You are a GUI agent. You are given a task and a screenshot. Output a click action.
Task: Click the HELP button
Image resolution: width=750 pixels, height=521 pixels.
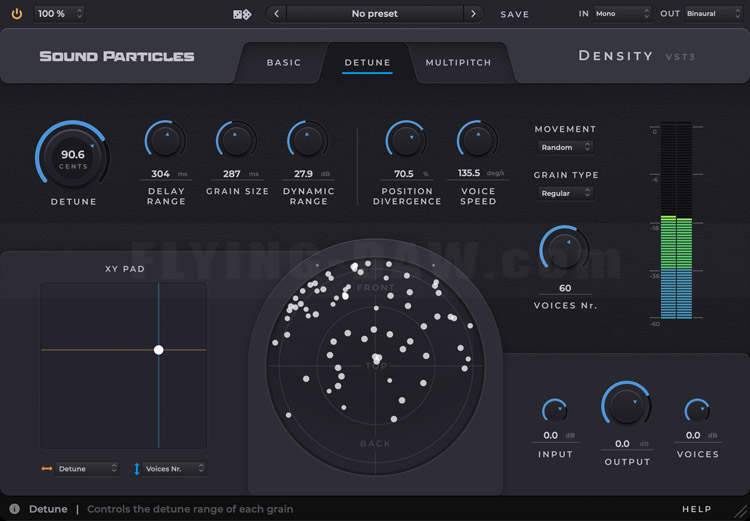click(x=697, y=510)
